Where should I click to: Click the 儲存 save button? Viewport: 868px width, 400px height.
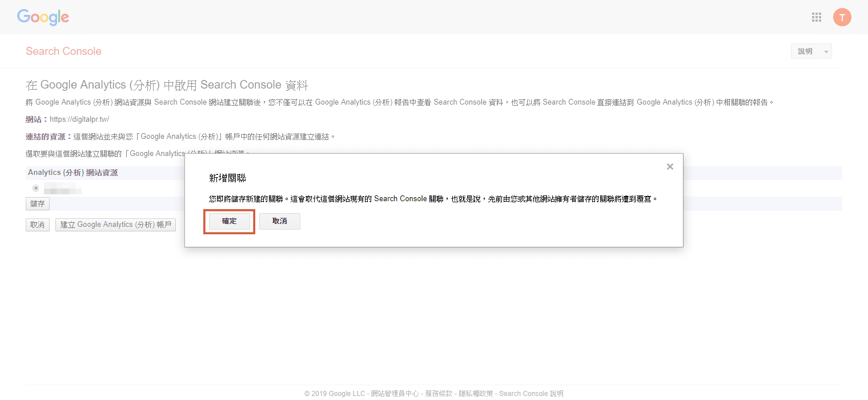click(x=37, y=203)
